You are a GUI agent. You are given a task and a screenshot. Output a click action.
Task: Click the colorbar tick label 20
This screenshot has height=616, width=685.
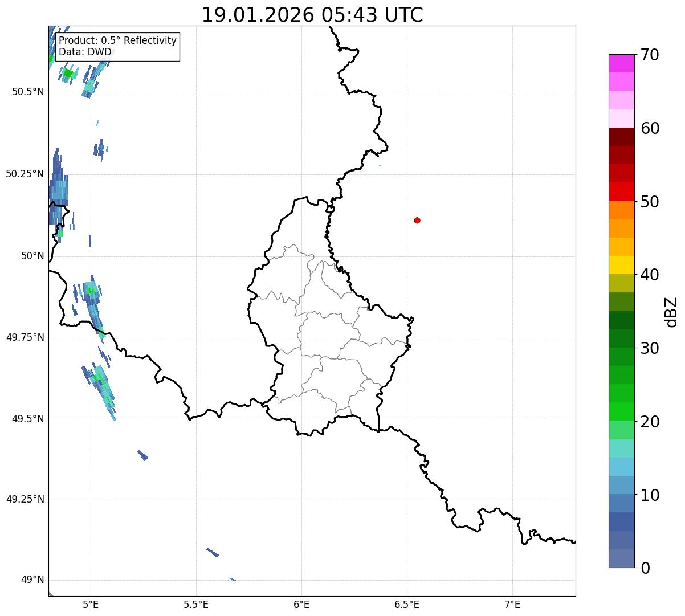click(x=650, y=422)
